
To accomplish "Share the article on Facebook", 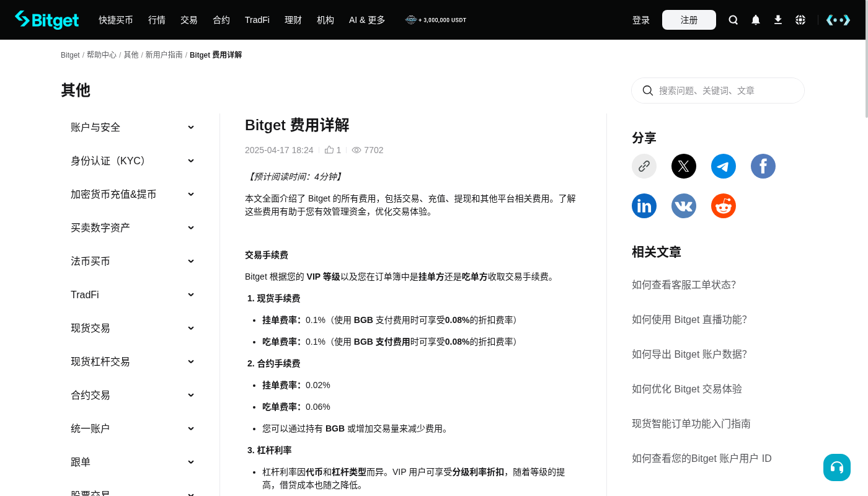I will (x=763, y=166).
